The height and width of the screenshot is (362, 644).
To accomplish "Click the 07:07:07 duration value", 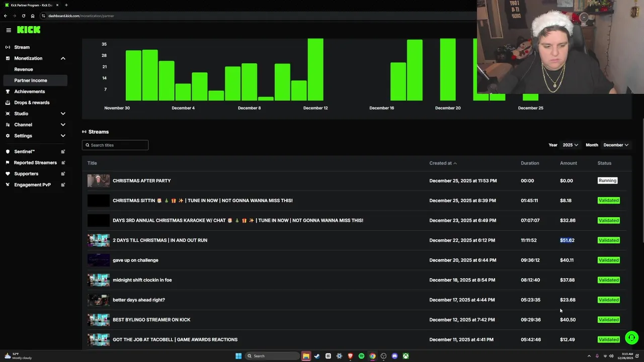I will click(x=530, y=220).
